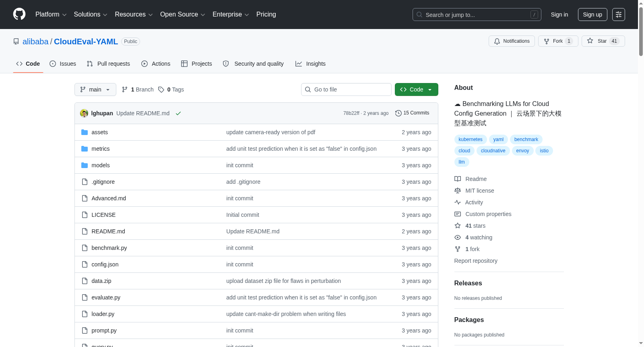
Task: View the MIT license link
Action: [474, 191]
